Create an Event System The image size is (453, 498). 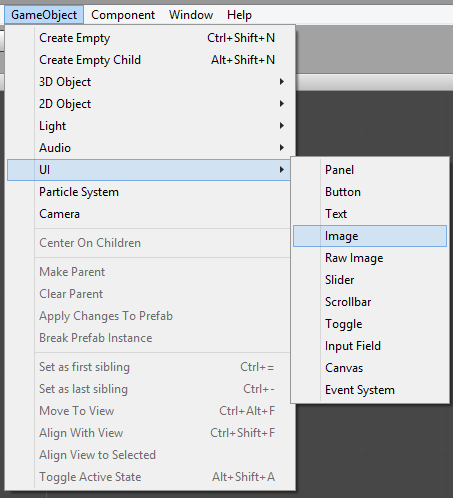click(370, 390)
